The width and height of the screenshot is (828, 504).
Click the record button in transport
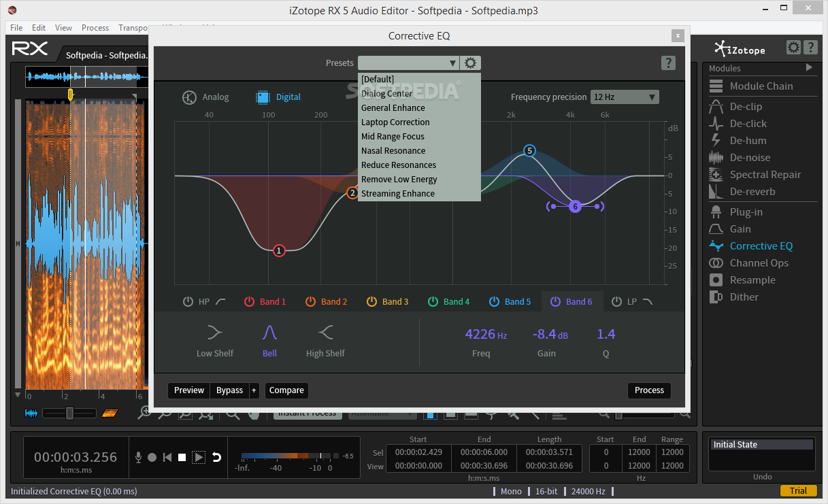152,458
